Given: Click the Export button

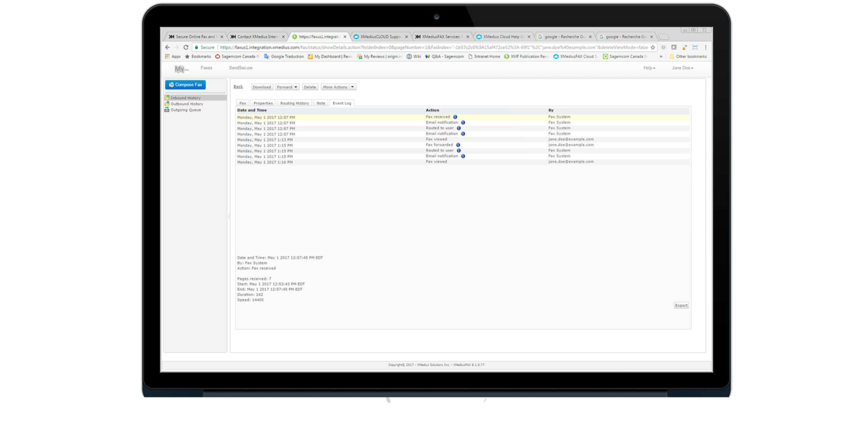Looking at the screenshot, I should [x=681, y=305].
